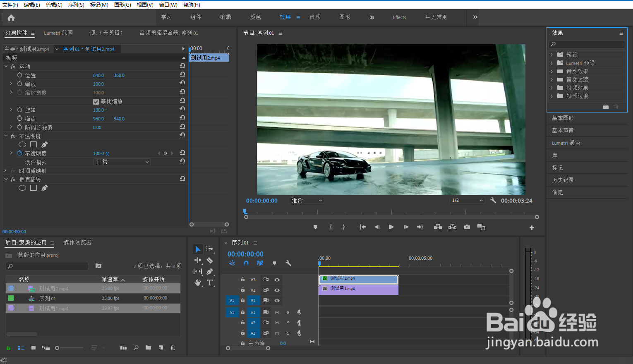Open timeline display settings wrench

point(288,263)
